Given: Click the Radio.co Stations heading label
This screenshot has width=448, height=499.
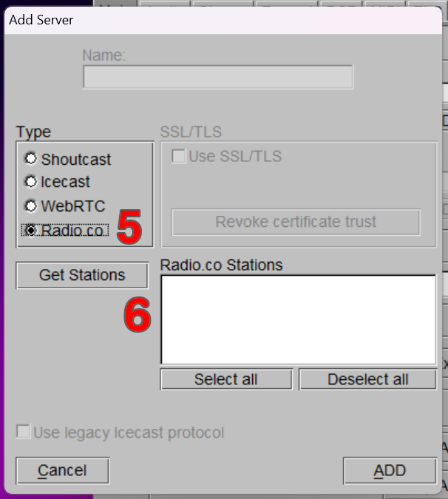Looking at the screenshot, I should pyautogui.click(x=221, y=265).
